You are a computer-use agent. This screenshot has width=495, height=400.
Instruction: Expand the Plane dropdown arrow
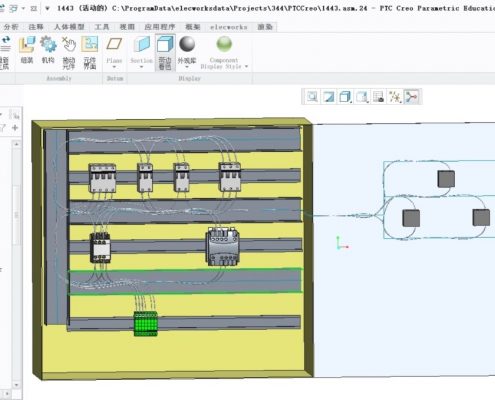tap(114, 67)
